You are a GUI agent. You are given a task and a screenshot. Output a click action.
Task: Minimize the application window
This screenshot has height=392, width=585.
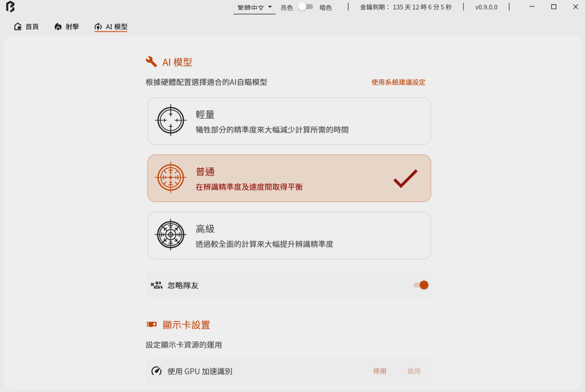(532, 7)
